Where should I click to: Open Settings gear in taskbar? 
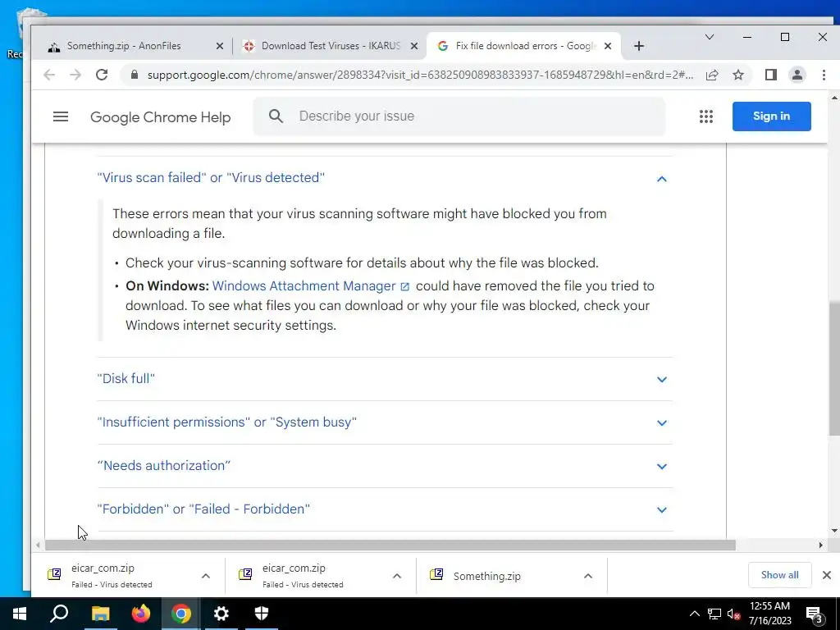click(x=221, y=614)
